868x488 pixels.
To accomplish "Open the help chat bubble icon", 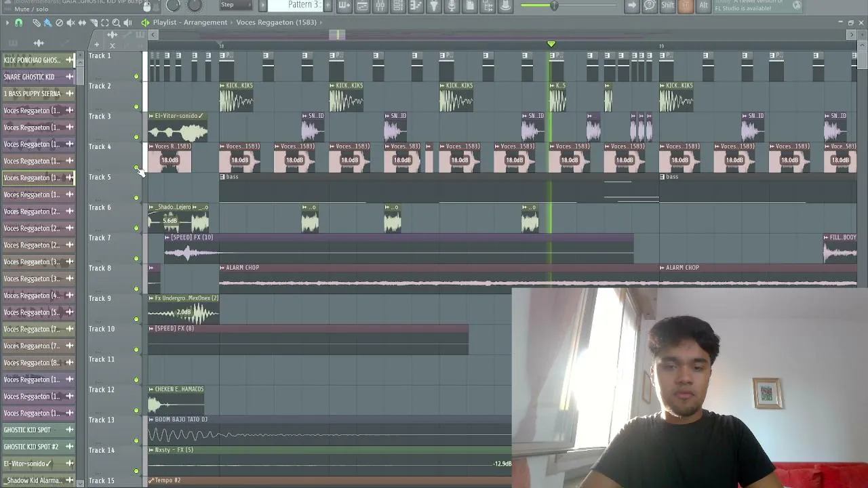I will (650, 5).
